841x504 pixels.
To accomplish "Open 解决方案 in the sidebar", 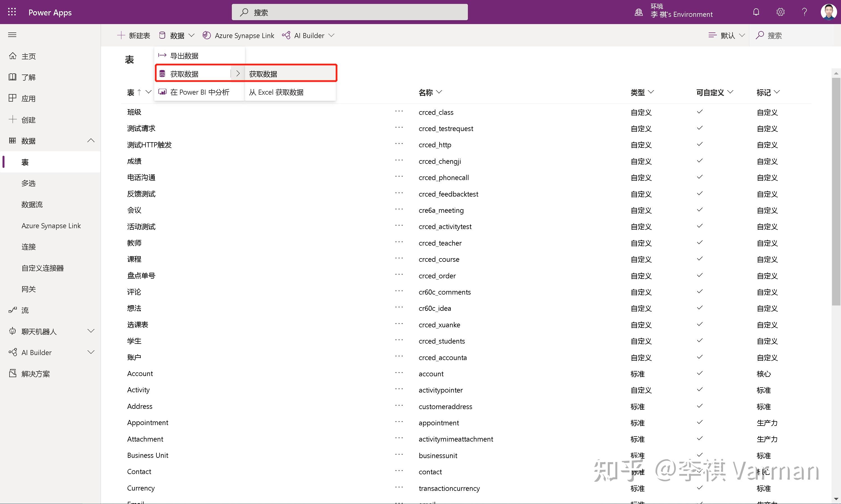I will coord(35,374).
